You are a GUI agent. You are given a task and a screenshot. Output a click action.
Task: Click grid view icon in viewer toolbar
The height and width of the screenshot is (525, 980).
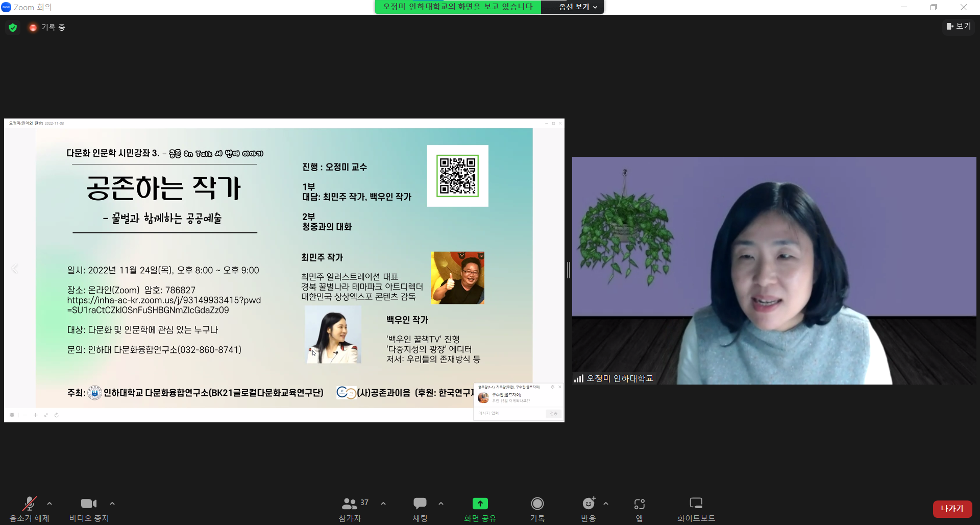(x=12, y=415)
